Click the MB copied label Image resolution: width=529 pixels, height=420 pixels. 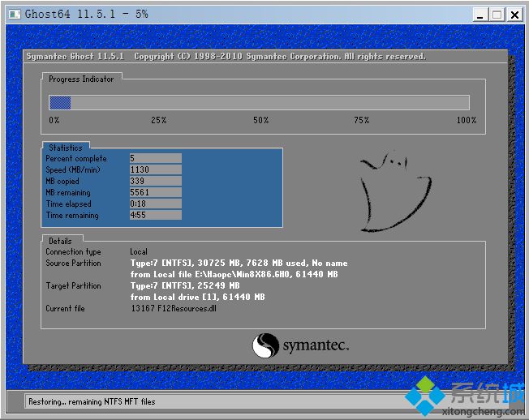point(62,181)
